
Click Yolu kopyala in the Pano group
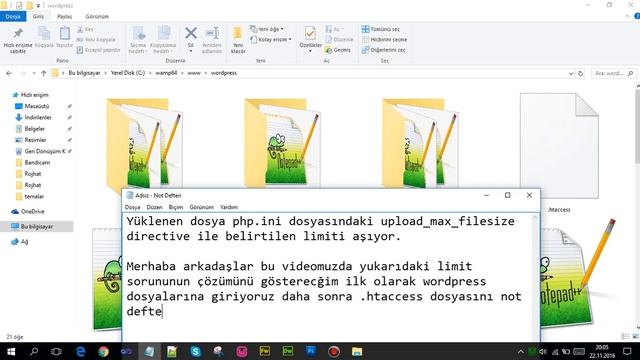click(96, 40)
